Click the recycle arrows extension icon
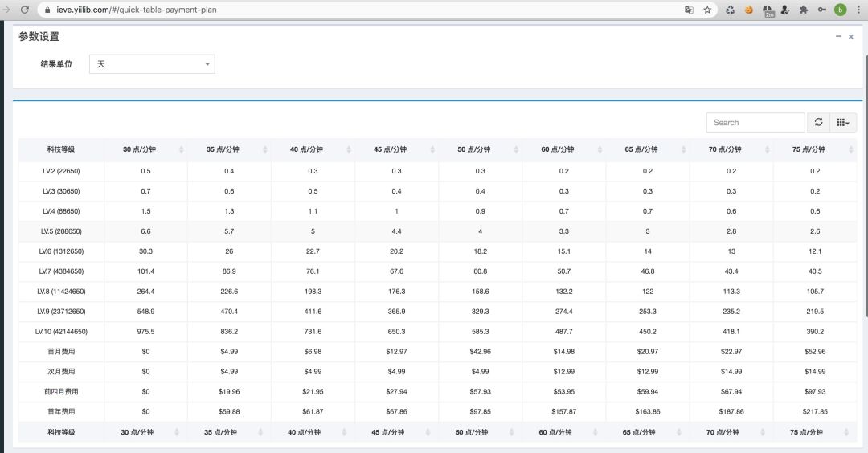 pyautogui.click(x=730, y=10)
